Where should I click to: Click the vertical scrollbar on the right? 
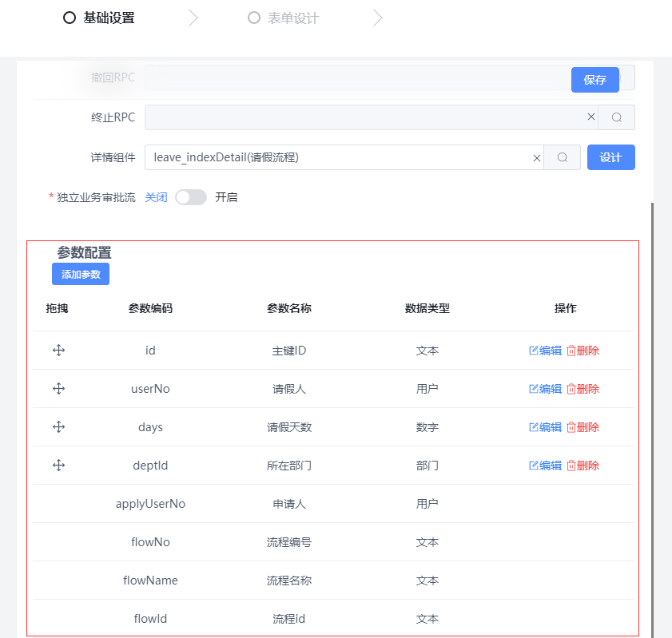click(653, 420)
